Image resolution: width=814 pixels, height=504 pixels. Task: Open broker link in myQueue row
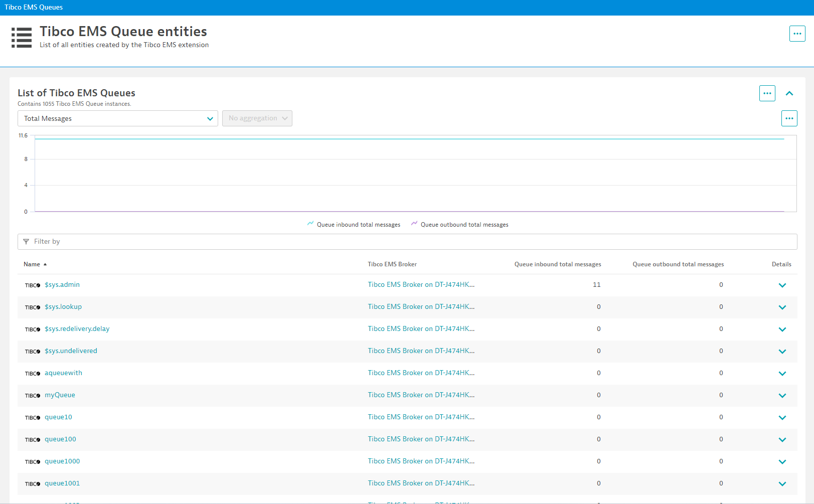(421, 395)
